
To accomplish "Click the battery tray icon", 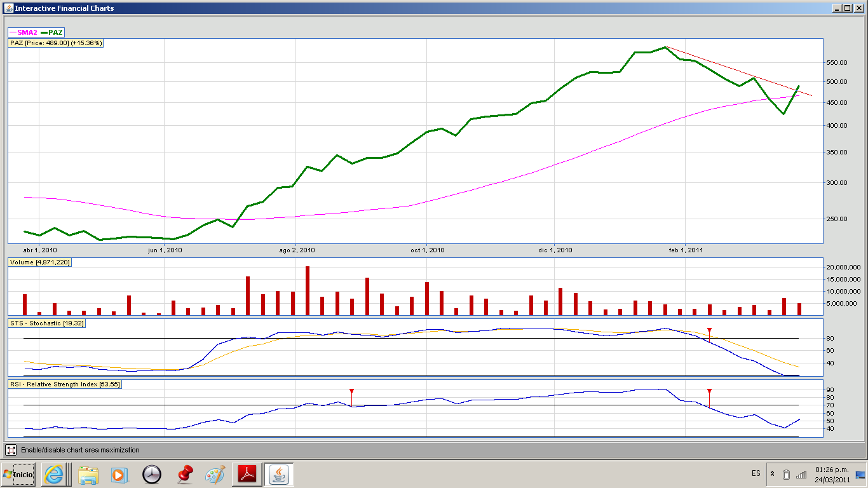I will tap(786, 474).
